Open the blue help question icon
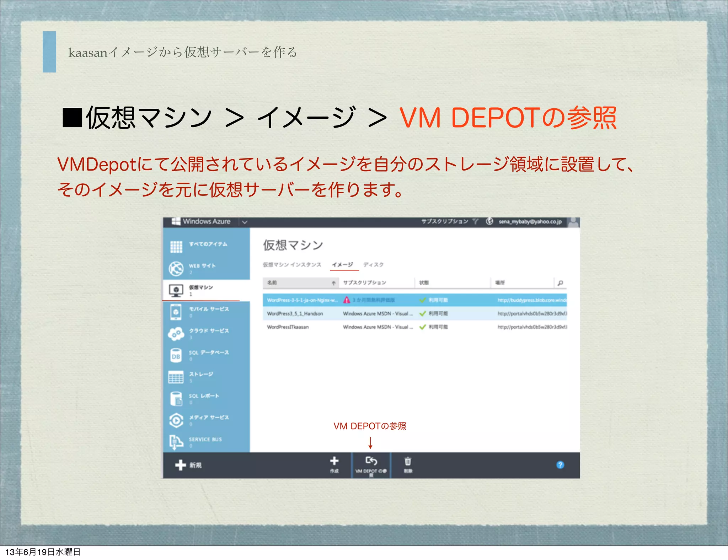This screenshot has height=560, width=728. click(x=560, y=465)
